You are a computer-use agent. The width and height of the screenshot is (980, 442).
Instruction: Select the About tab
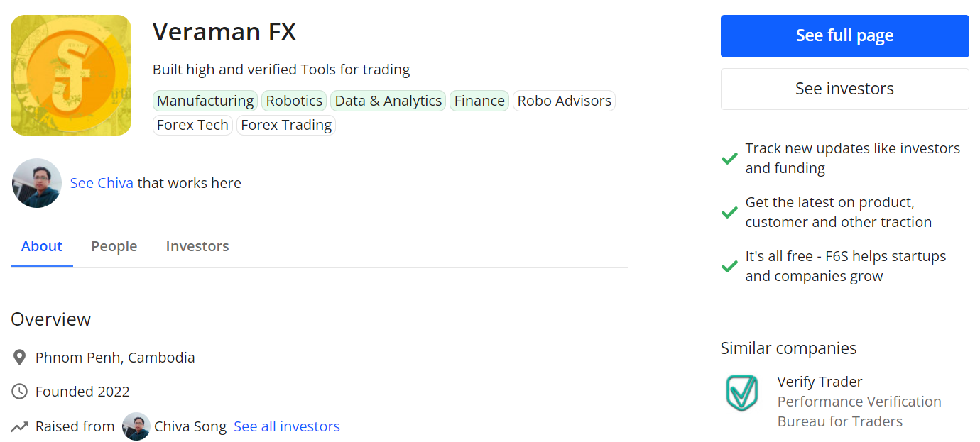(x=42, y=246)
